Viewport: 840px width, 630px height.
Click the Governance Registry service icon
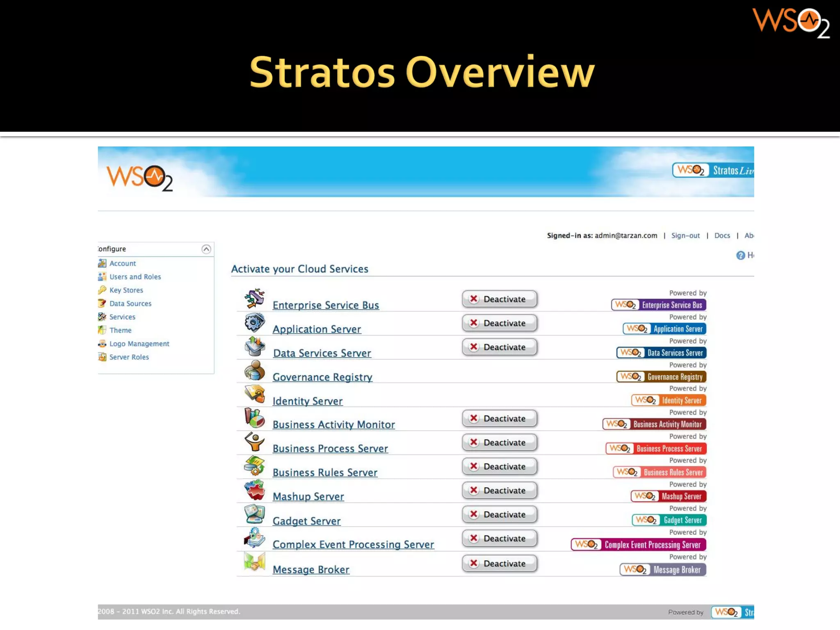255,370
